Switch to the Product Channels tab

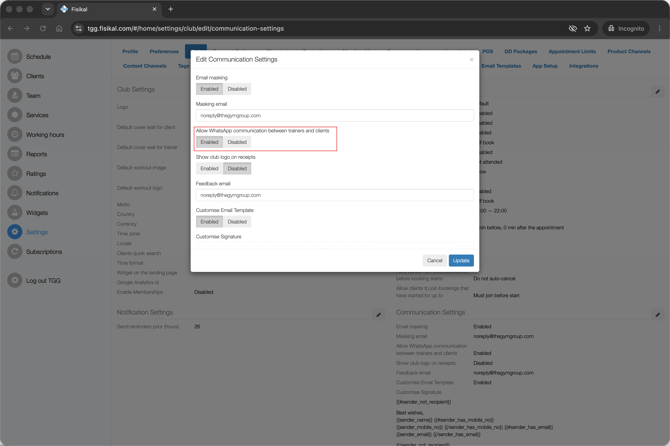click(629, 51)
